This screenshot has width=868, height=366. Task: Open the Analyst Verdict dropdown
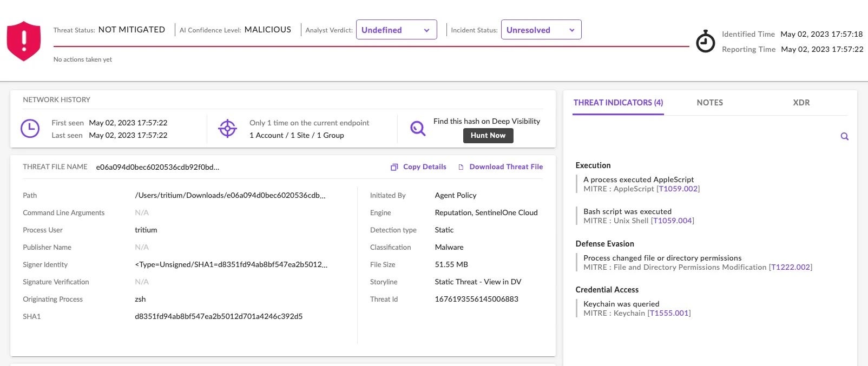tap(396, 30)
